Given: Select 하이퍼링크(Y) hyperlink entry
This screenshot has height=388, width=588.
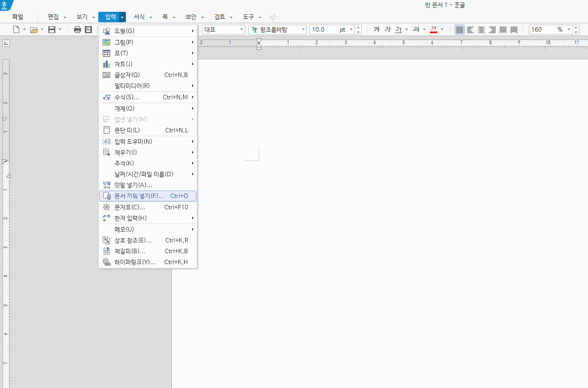Looking at the screenshot, I should click(148, 262).
